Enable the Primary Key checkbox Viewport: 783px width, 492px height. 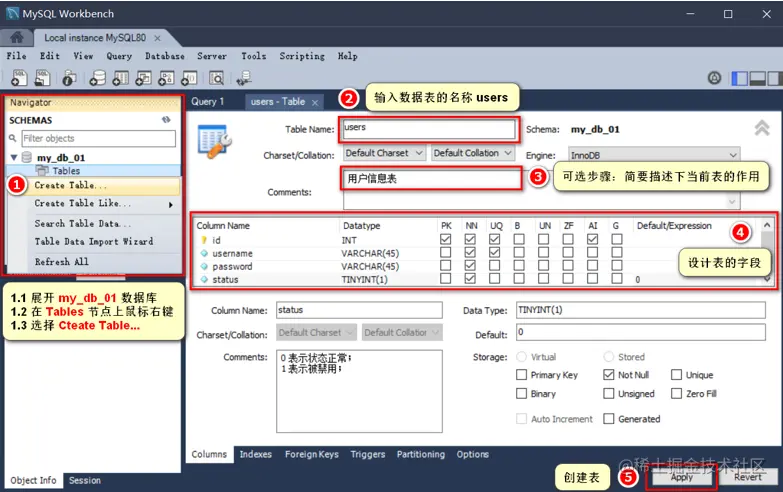tap(521, 375)
